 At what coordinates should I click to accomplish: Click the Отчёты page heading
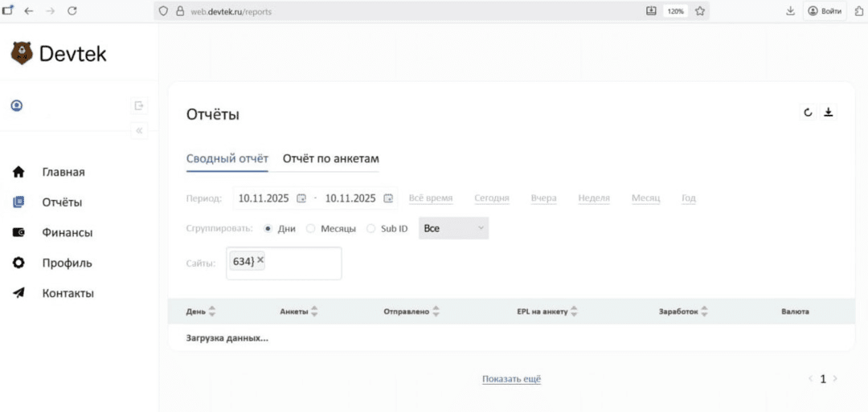pyautogui.click(x=213, y=115)
